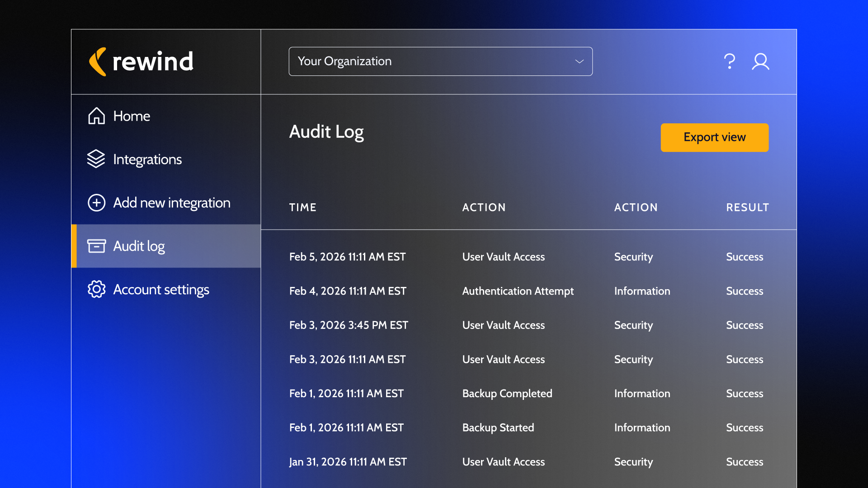Select Add new integration in the sidebar
This screenshot has height=488, width=868.
[x=171, y=203]
